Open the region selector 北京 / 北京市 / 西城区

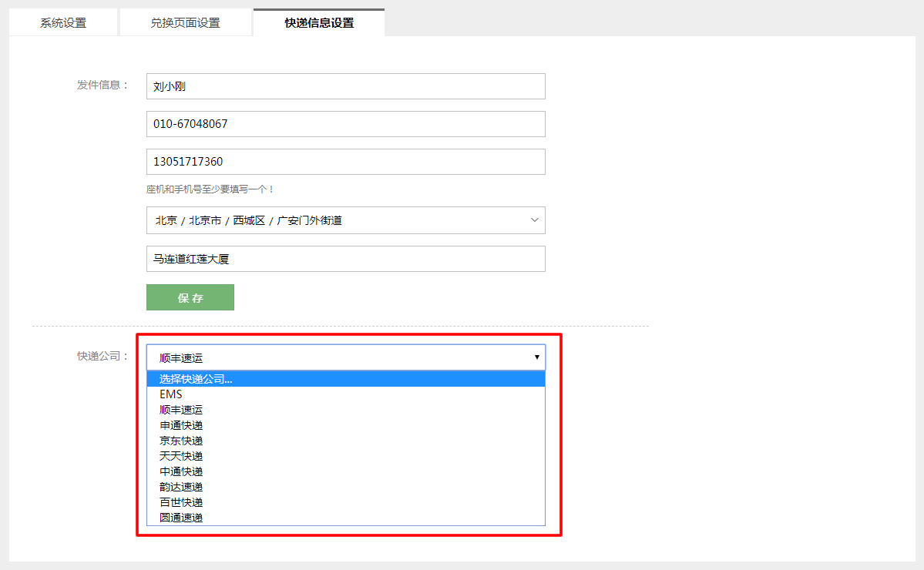346,220
